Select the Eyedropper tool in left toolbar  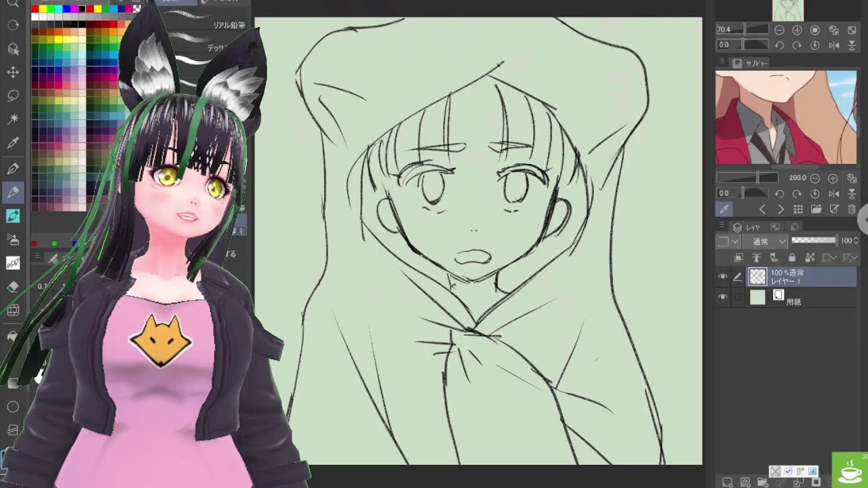point(12,143)
